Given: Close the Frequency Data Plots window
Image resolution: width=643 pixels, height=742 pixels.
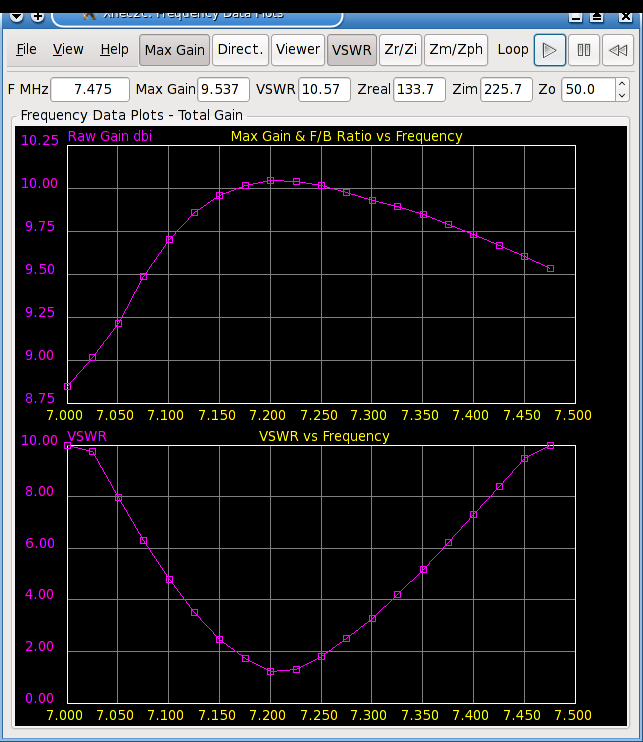Looking at the screenshot, I should (625, 17).
